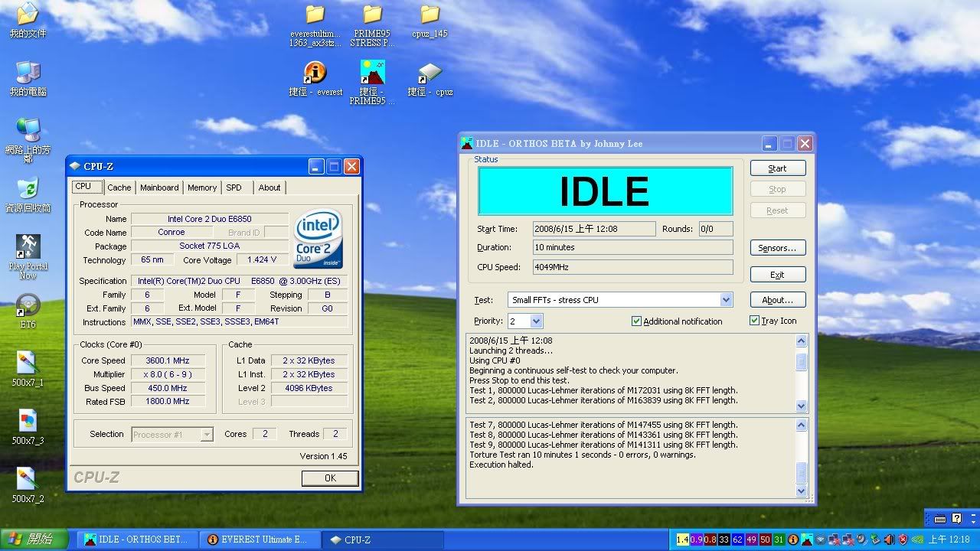Click lower log scrollbar up arrow
Viewport: 980px width, 551px height.
click(802, 425)
